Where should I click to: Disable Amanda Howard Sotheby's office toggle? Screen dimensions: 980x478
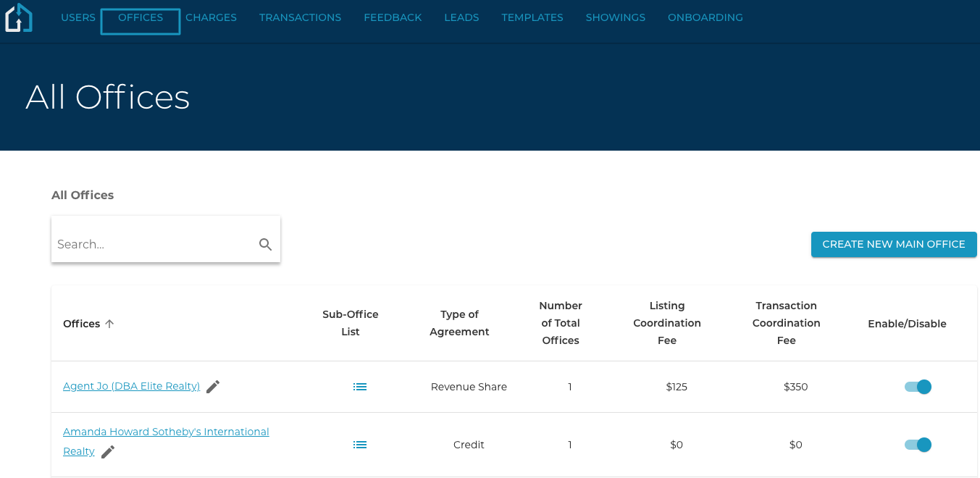pos(918,445)
